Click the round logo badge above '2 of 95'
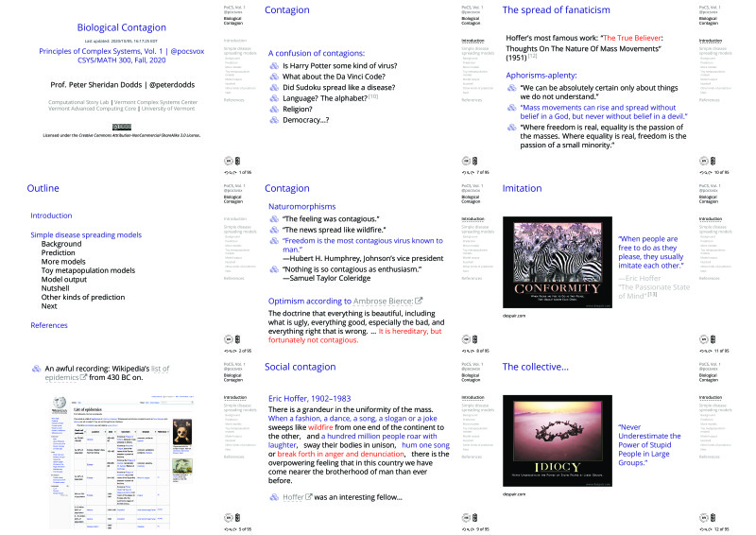The width and height of the screenshot is (756, 535). tap(228, 338)
